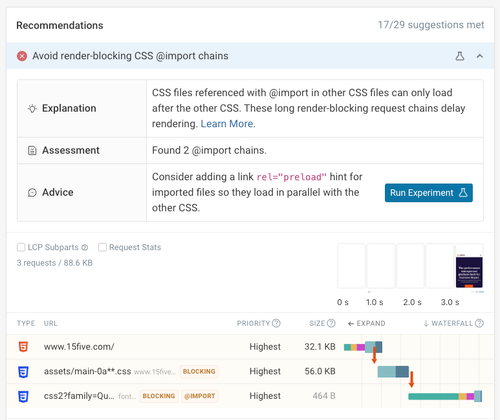Screen dimensions: 500x420
Task: Open the Learn More link
Action: click(x=227, y=124)
